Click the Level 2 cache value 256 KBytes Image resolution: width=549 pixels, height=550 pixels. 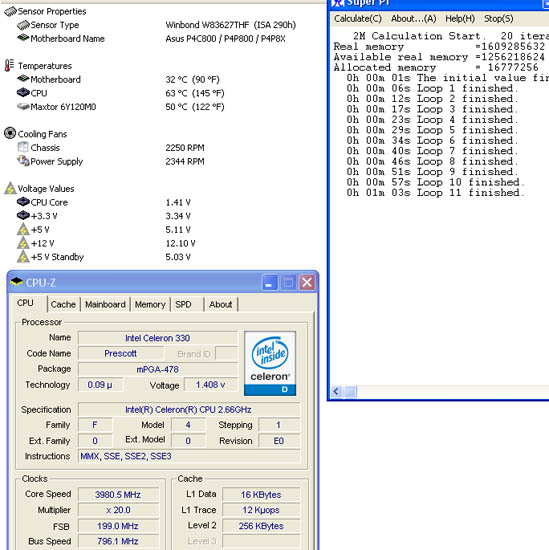(261, 526)
